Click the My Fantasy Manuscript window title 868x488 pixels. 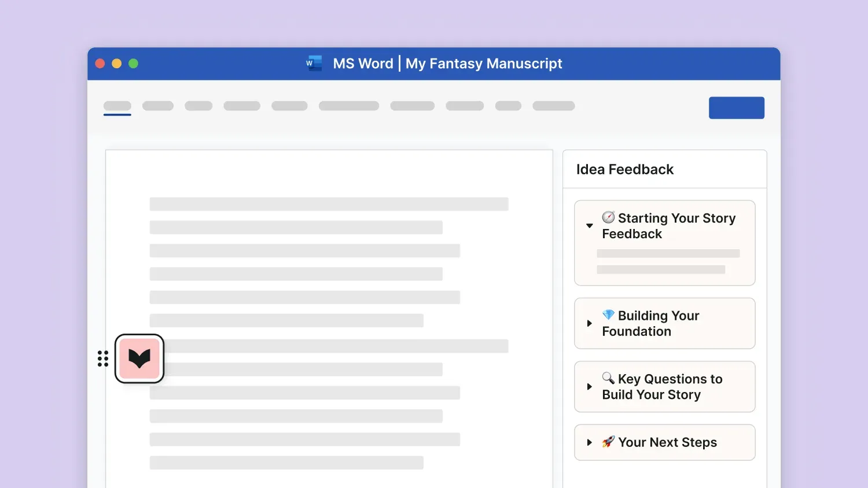pyautogui.click(x=484, y=64)
